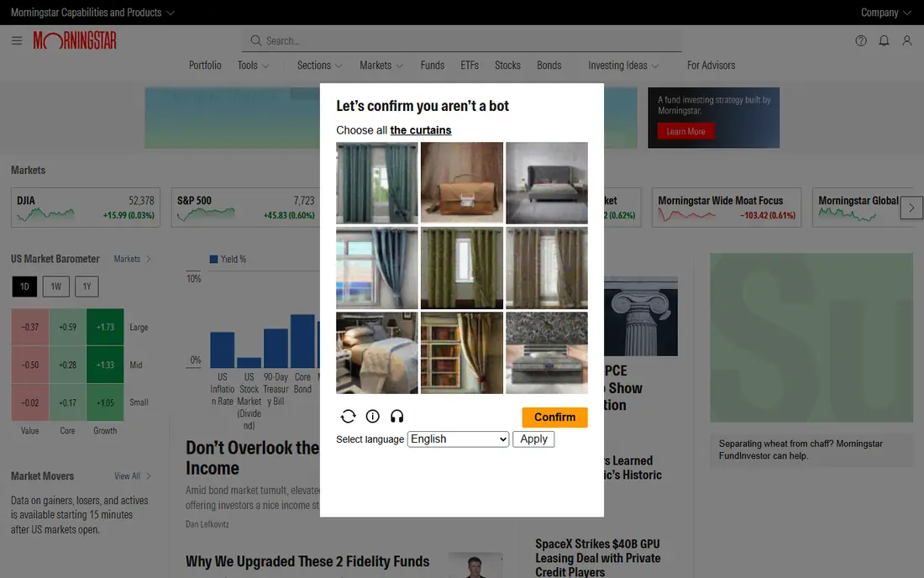Open the Sections dropdown
Screen dimensions: 924x578
pos(319,66)
